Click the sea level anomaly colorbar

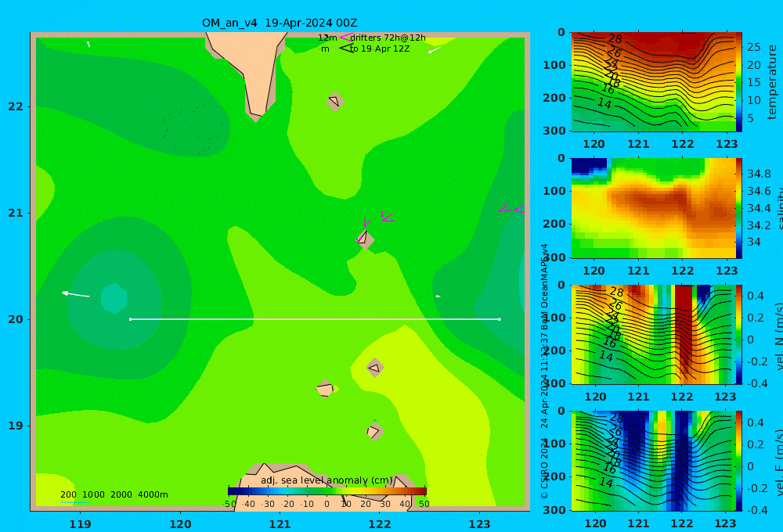pyautogui.click(x=327, y=491)
